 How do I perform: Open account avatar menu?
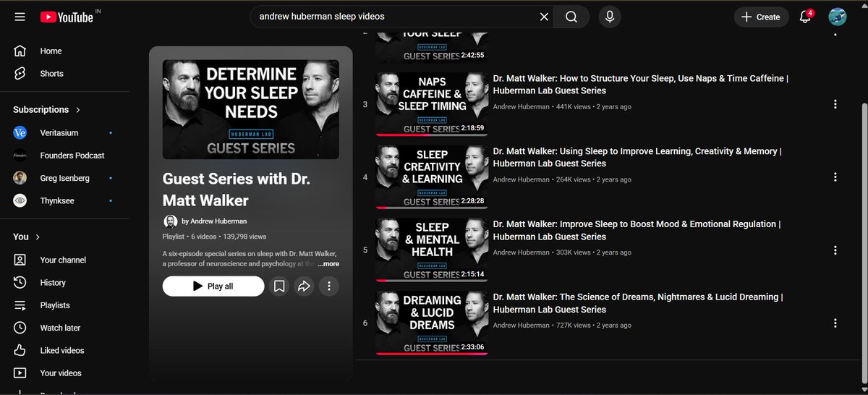838,17
